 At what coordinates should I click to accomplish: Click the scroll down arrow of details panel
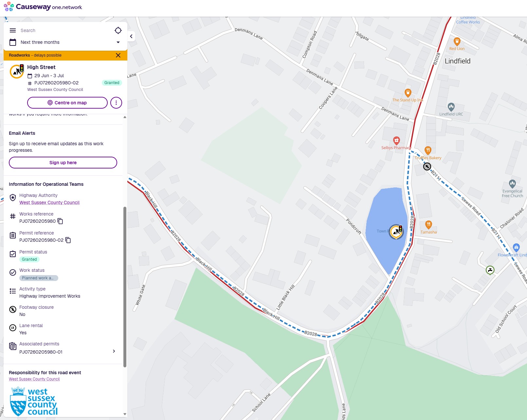click(x=125, y=414)
